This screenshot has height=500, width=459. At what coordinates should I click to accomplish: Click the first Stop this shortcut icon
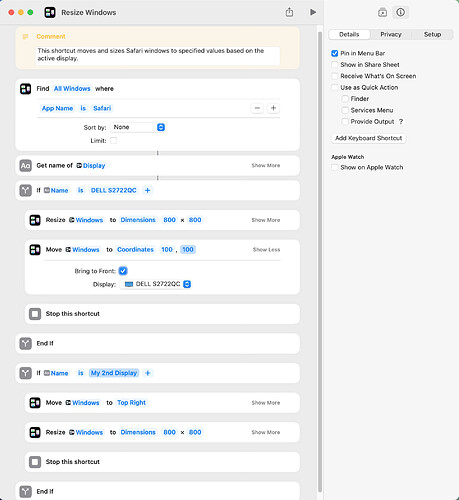[x=35, y=314]
